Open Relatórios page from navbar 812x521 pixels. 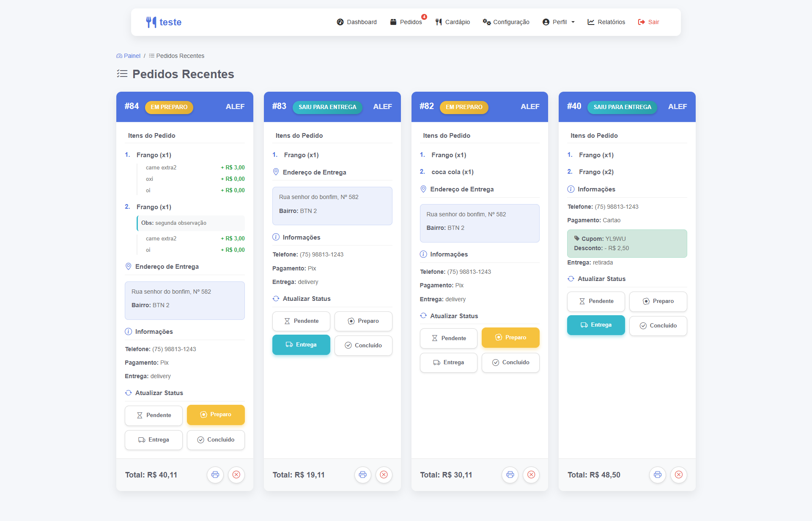[606, 22]
